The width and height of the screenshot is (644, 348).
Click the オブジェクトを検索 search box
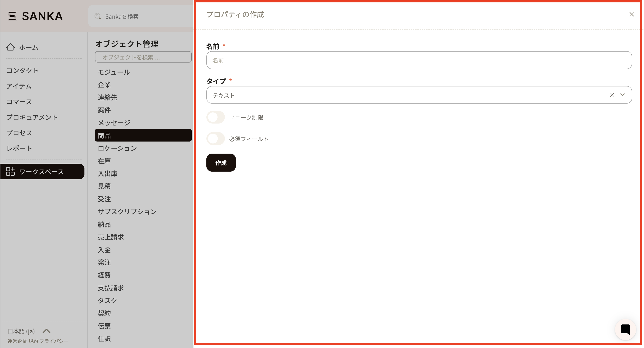click(x=143, y=57)
